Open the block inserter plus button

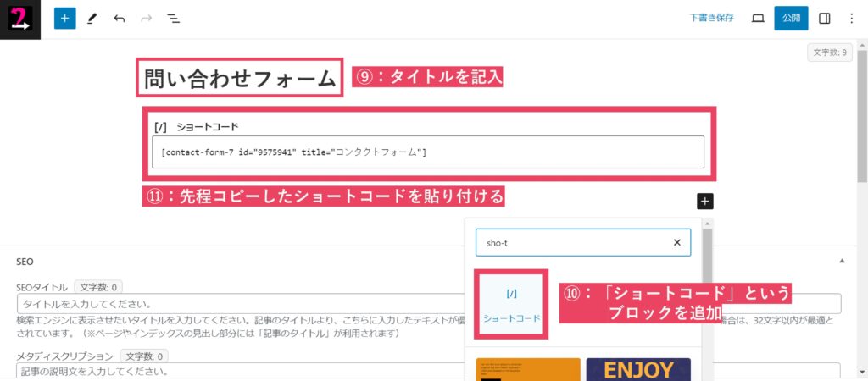coord(65,18)
